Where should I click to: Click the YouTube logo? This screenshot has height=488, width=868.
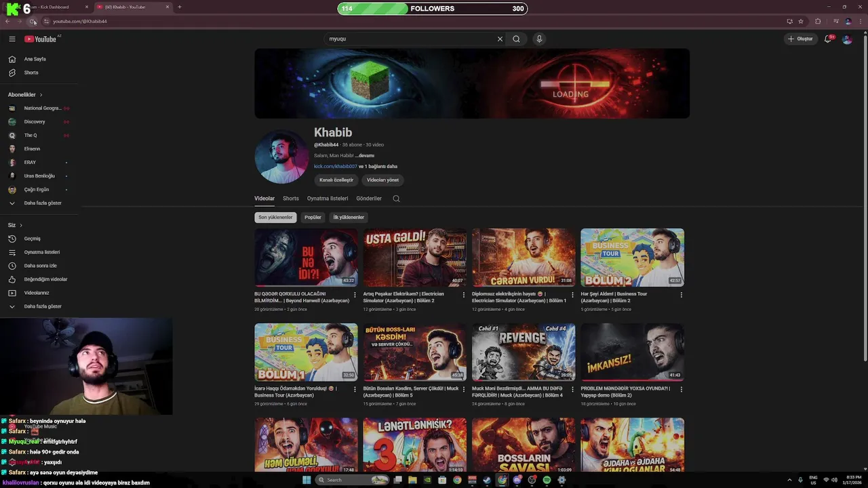(x=40, y=39)
